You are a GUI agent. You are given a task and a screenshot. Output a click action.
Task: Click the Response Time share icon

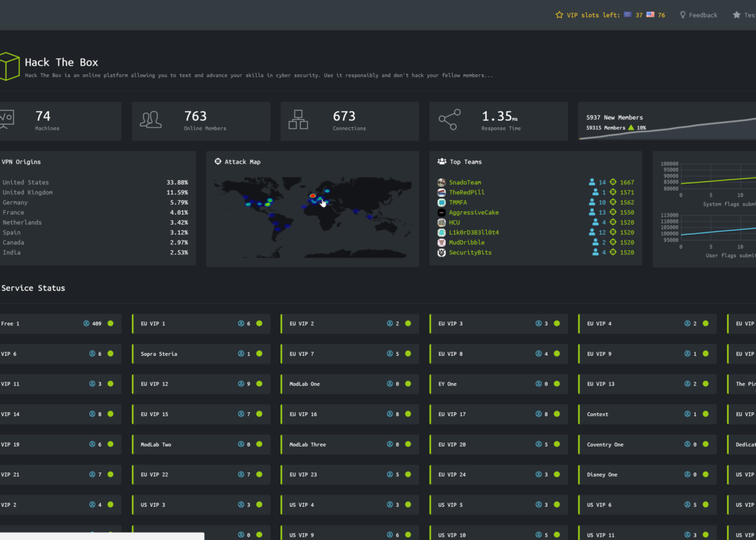click(x=449, y=120)
